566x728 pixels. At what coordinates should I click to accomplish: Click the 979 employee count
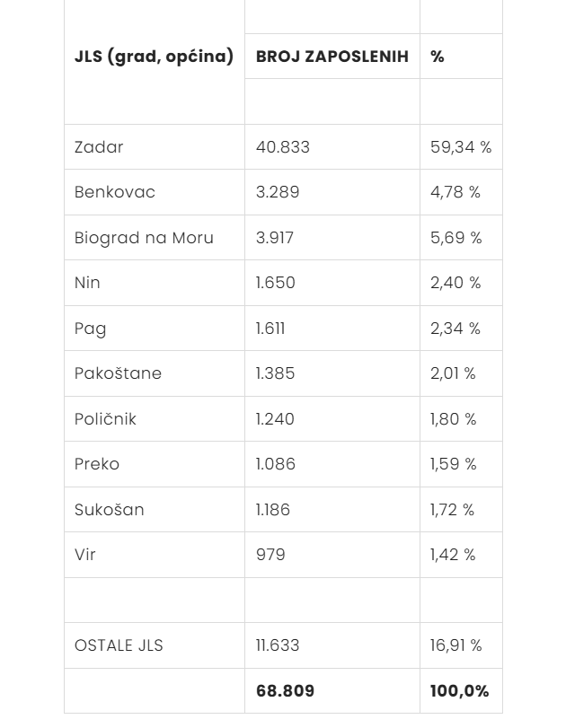point(270,555)
